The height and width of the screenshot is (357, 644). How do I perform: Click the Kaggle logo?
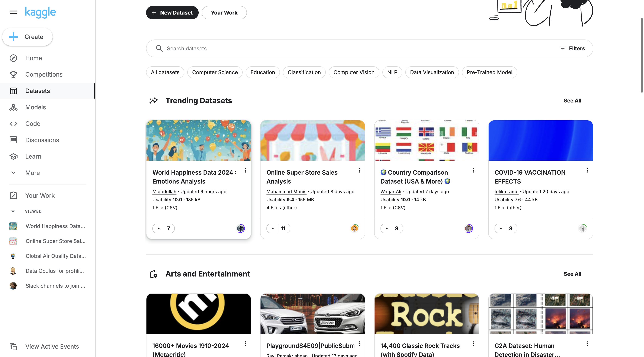[x=40, y=12]
